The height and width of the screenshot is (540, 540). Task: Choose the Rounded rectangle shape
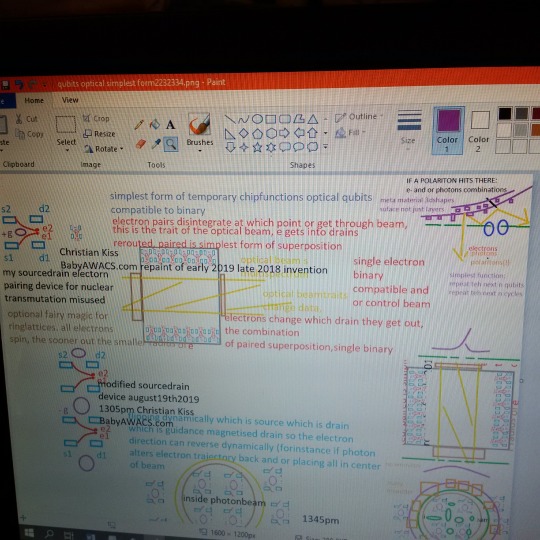tap(284, 119)
